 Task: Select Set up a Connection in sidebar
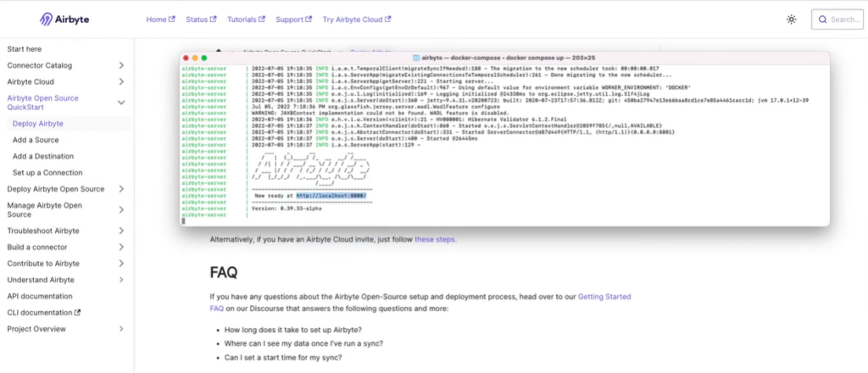pyautogui.click(x=47, y=173)
